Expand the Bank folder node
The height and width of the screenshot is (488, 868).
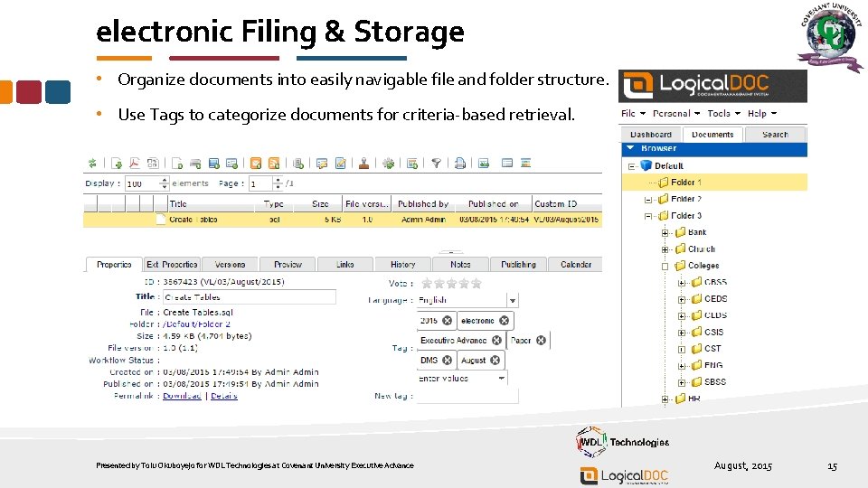point(665,232)
